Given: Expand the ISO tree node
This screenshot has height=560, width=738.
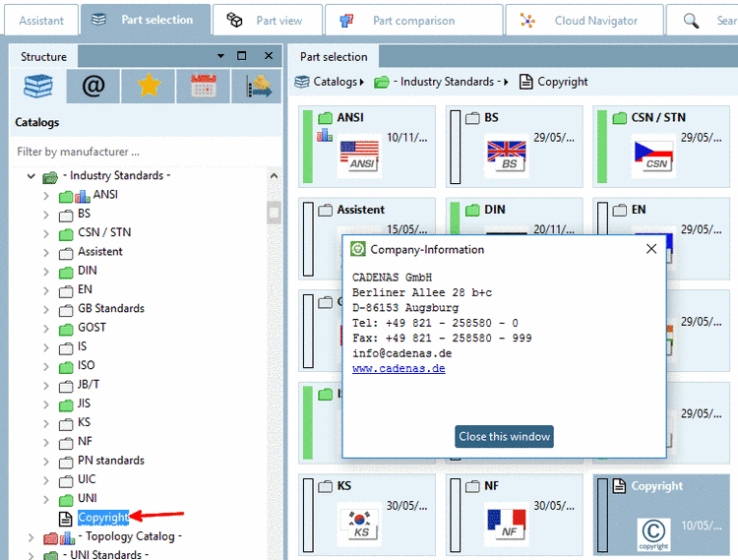Looking at the screenshot, I should click(x=46, y=366).
